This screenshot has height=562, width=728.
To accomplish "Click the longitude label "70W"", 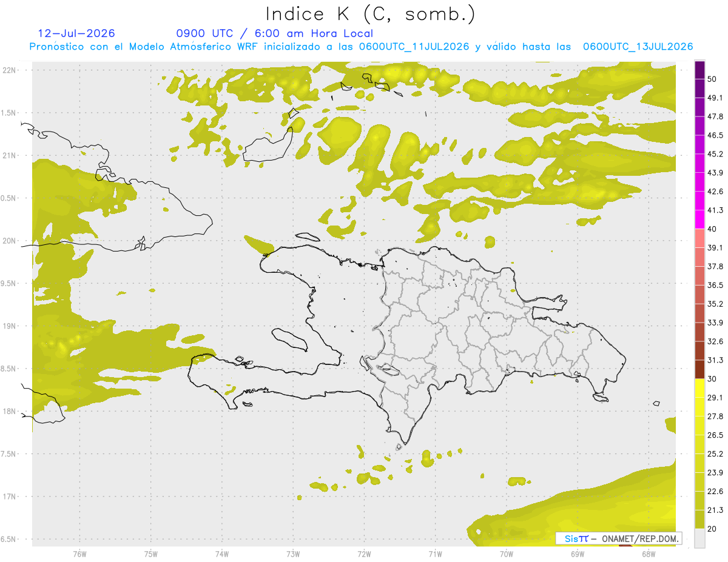I will tap(506, 554).
